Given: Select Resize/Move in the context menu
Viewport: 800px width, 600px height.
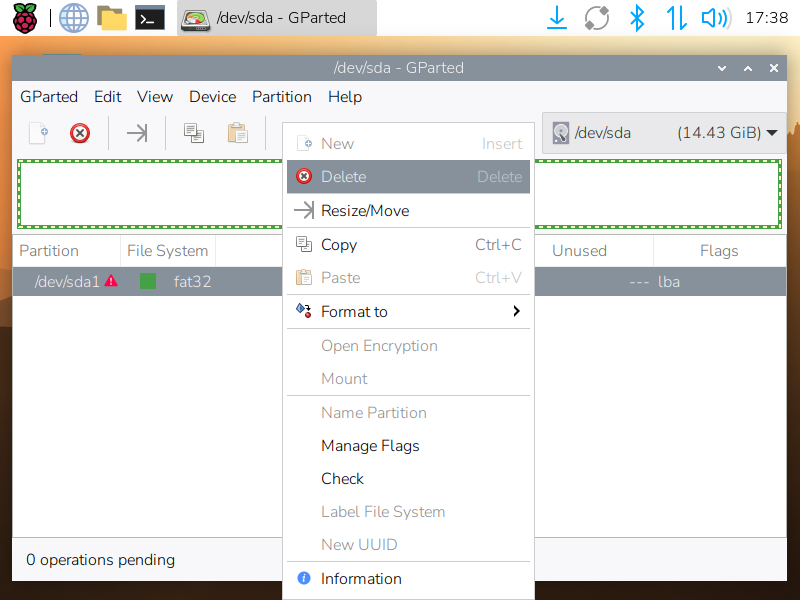Looking at the screenshot, I should [x=408, y=211].
